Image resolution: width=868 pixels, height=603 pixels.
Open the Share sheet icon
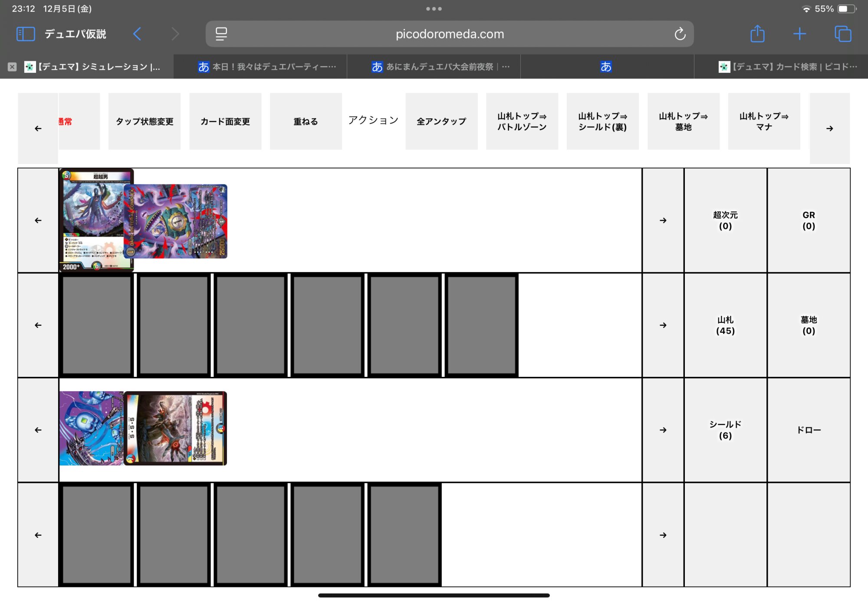pyautogui.click(x=757, y=34)
